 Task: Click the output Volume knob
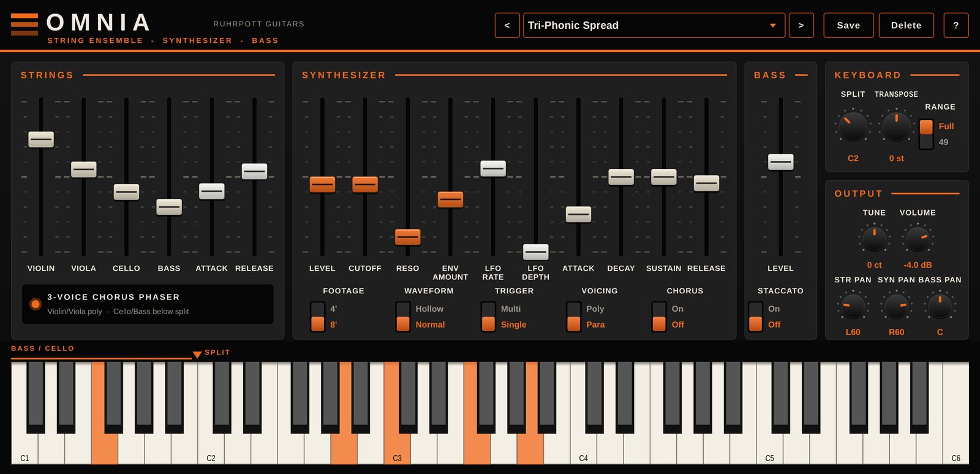click(918, 238)
